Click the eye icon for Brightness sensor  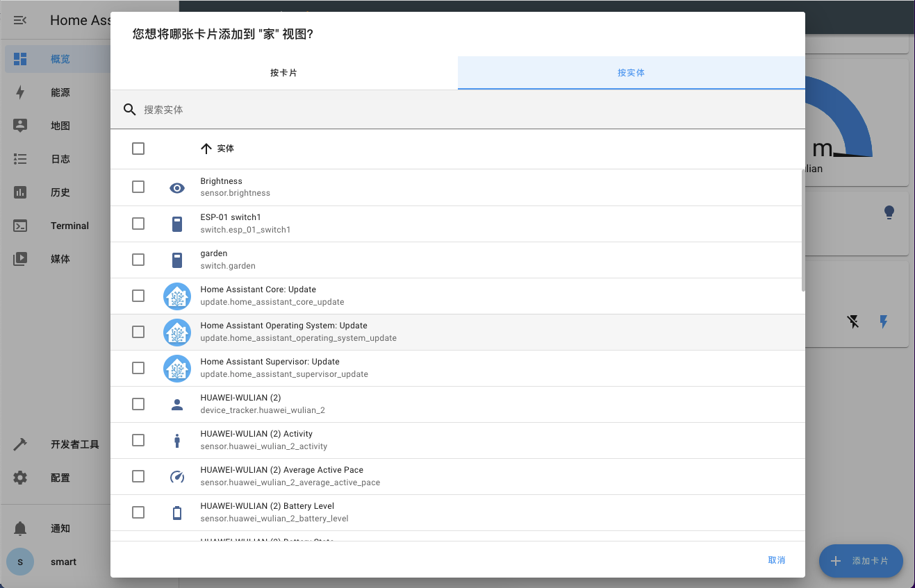(177, 187)
